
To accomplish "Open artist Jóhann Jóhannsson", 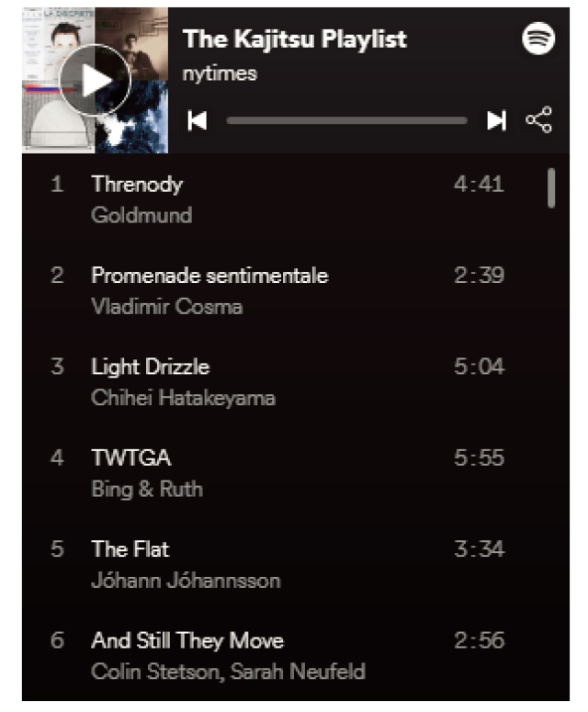I will 187,581.
